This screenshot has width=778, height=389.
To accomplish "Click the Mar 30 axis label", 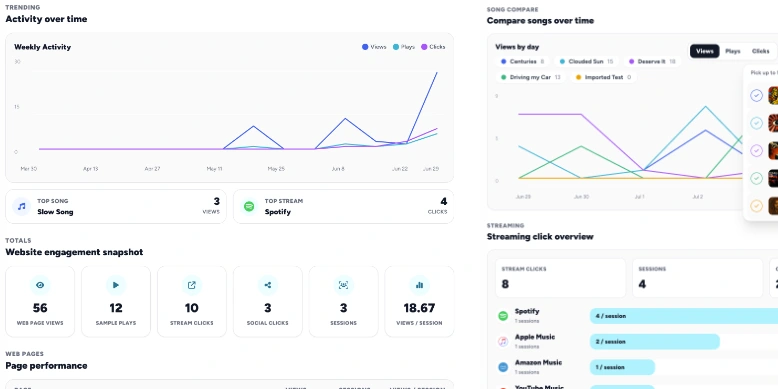I will pyautogui.click(x=29, y=169).
